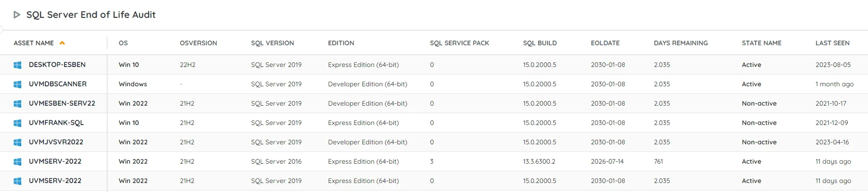The image size is (868, 192).
Task: Click the Windows icon for UVMJVSVR2022
Action: [17, 142]
